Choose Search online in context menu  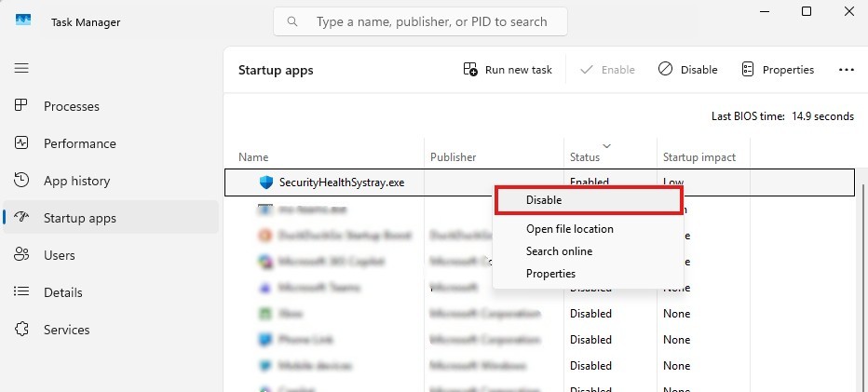589,251
